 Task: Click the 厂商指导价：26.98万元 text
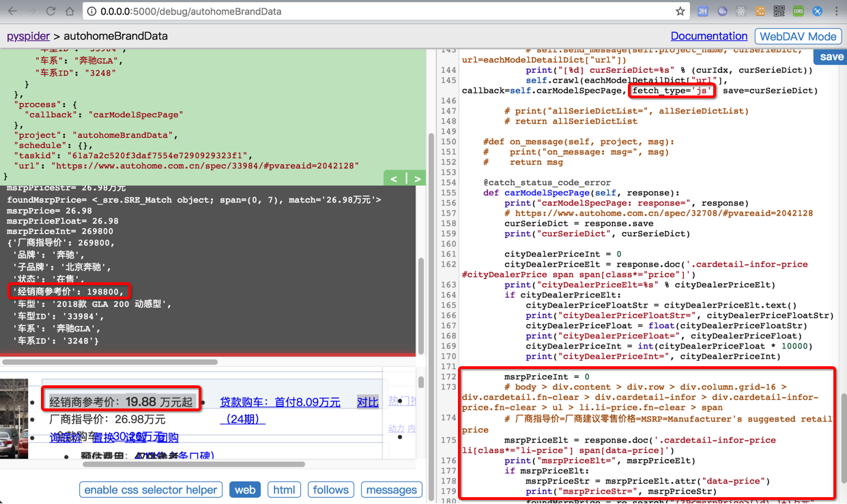point(108,419)
